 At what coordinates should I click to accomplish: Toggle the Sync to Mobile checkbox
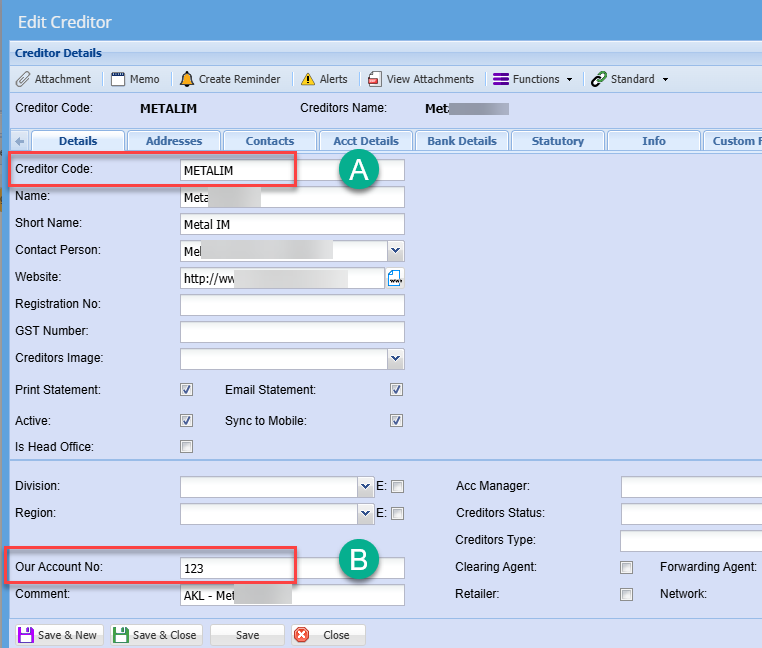pos(396,421)
